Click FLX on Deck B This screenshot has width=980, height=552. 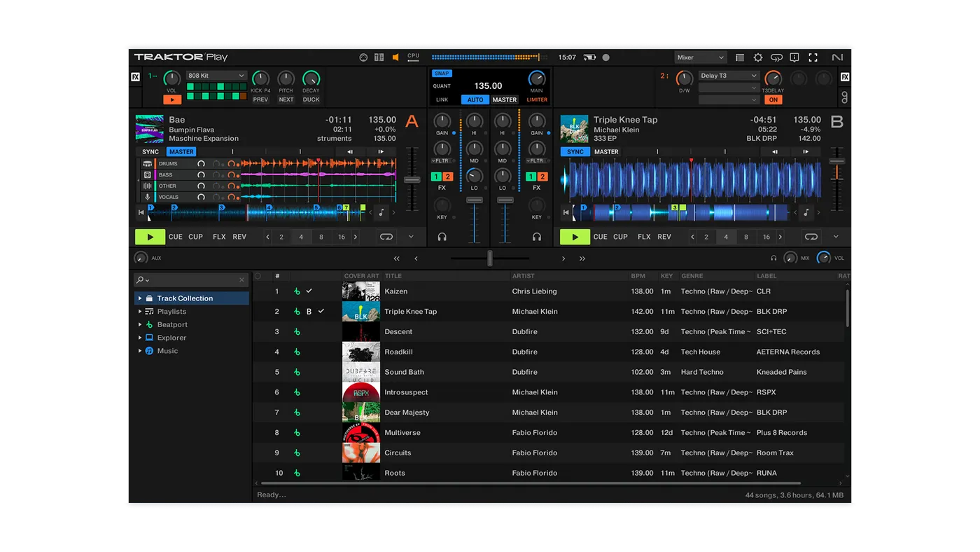point(644,237)
